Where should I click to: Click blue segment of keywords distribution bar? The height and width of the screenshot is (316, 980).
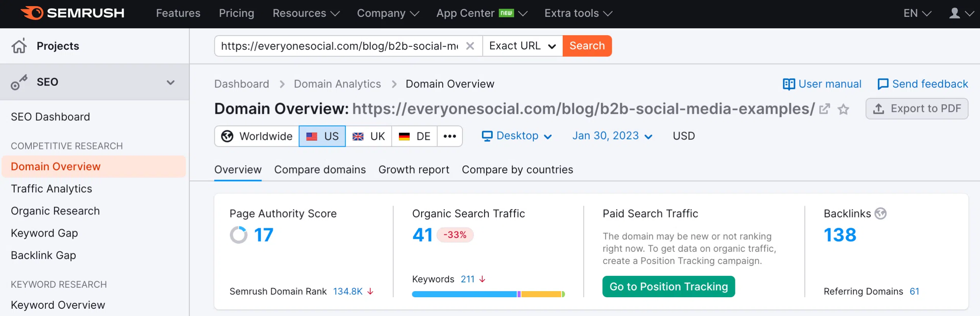[x=464, y=294]
